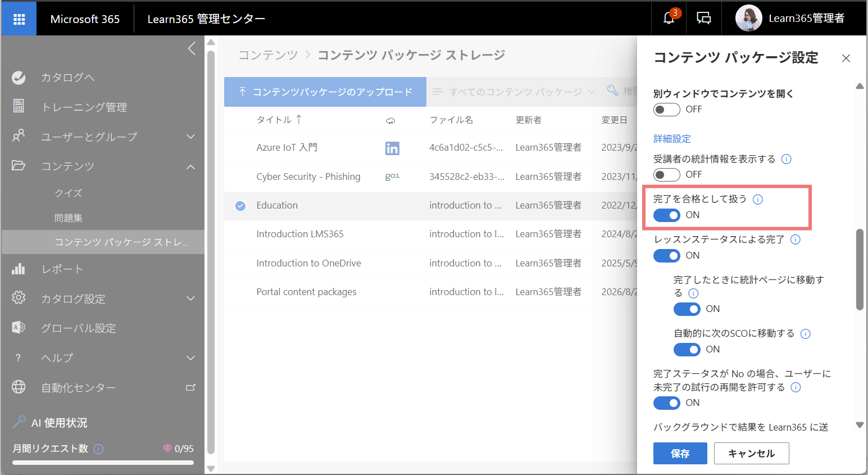Open the notifications bell
868x475 pixels.
pyautogui.click(x=669, y=19)
